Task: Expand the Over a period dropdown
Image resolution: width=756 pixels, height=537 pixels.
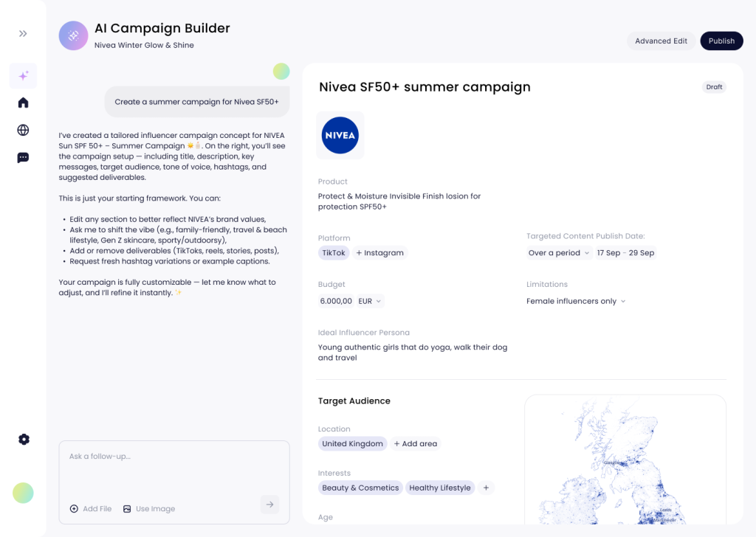Action: click(559, 253)
